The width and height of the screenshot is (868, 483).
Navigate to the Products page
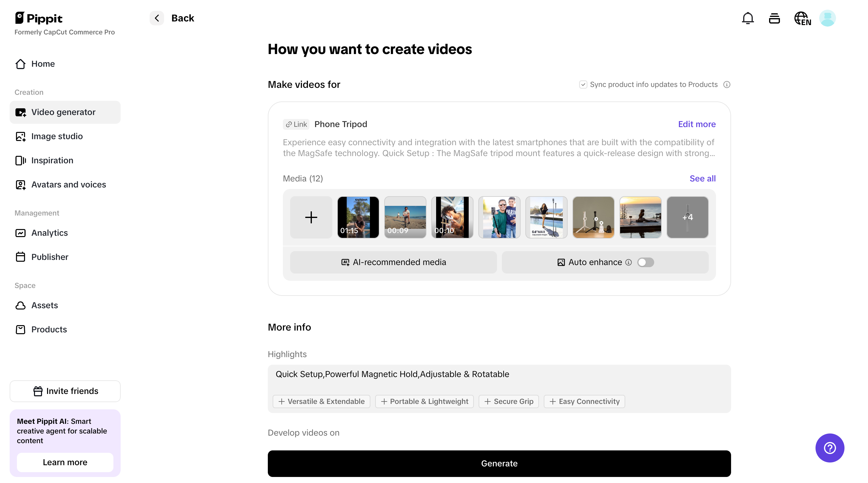pyautogui.click(x=49, y=329)
